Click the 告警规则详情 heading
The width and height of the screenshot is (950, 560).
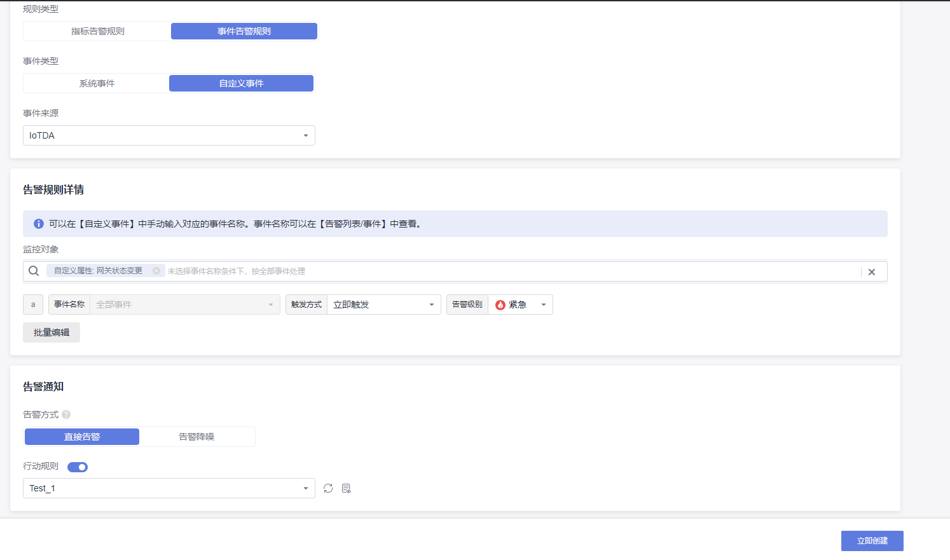pyautogui.click(x=53, y=189)
